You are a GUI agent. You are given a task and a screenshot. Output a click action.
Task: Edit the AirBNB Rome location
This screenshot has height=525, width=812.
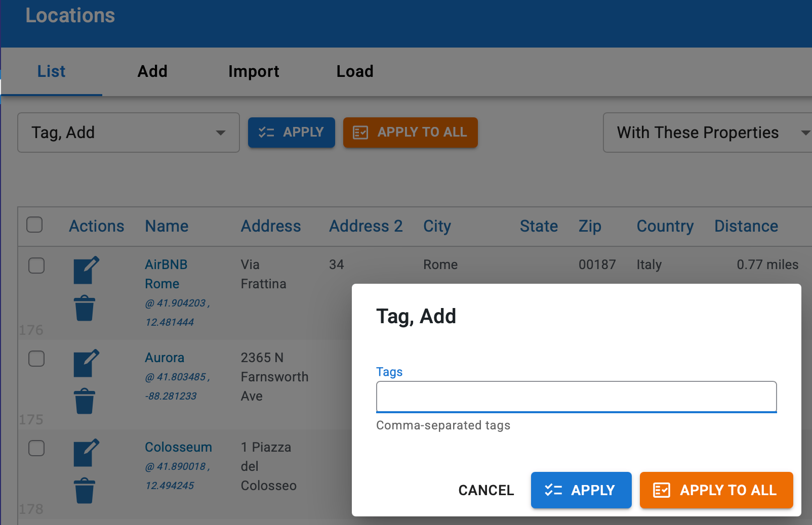(86, 270)
